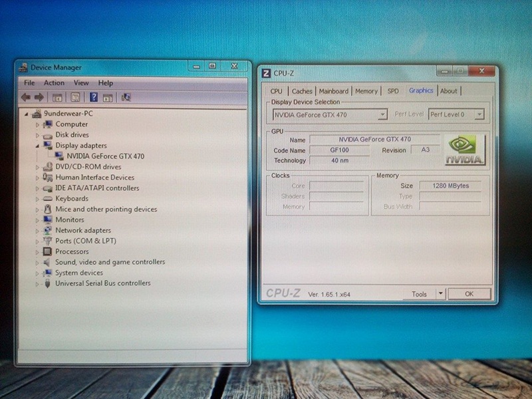Screen dimensions: 532x399
Task: Switch to the Memory tab
Action: pos(366,91)
